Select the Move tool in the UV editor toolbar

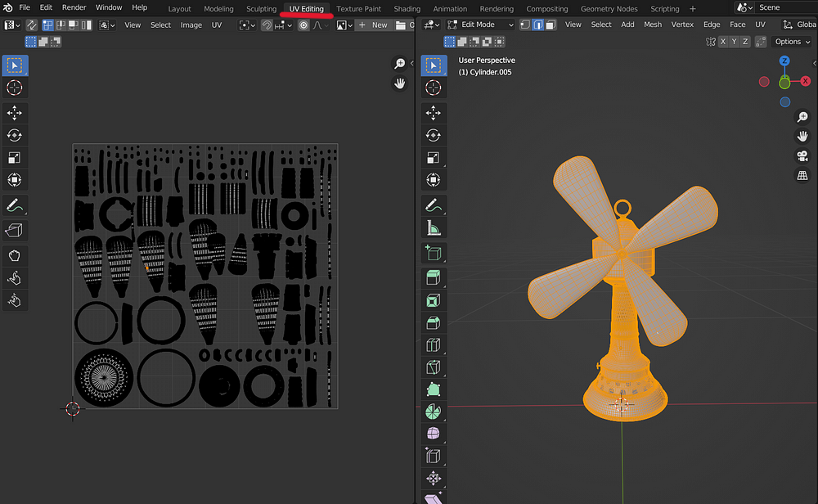[15, 113]
